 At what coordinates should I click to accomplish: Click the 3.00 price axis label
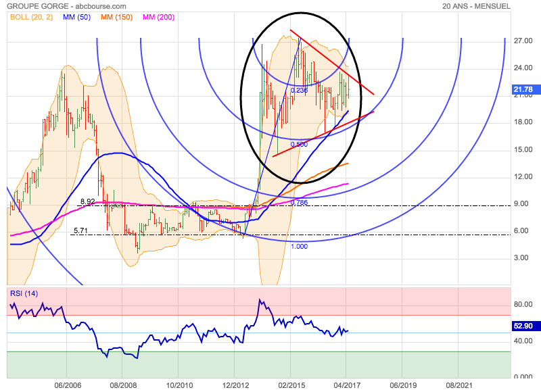(521, 258)
